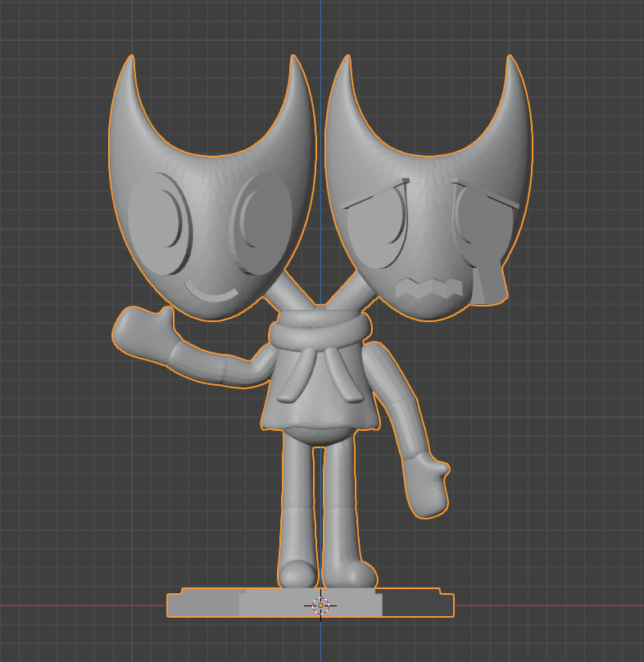Image resolution: width=644 pixels, height=662 pixels.
Task: Select the flat pedestal base under the figure
Action: [311, 602]
